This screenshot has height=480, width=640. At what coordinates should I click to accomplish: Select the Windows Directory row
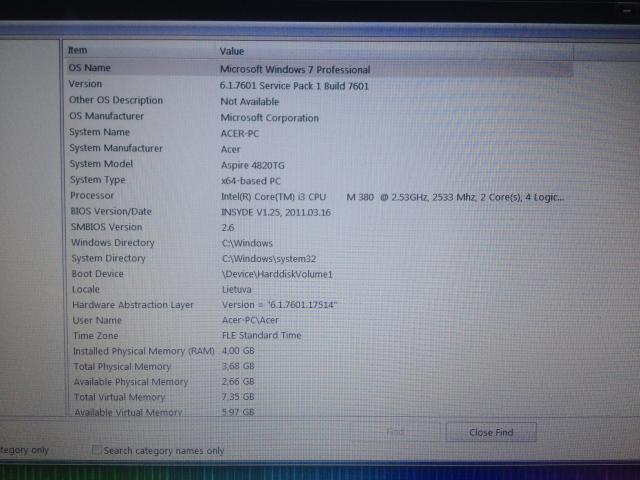click(113, 243)
